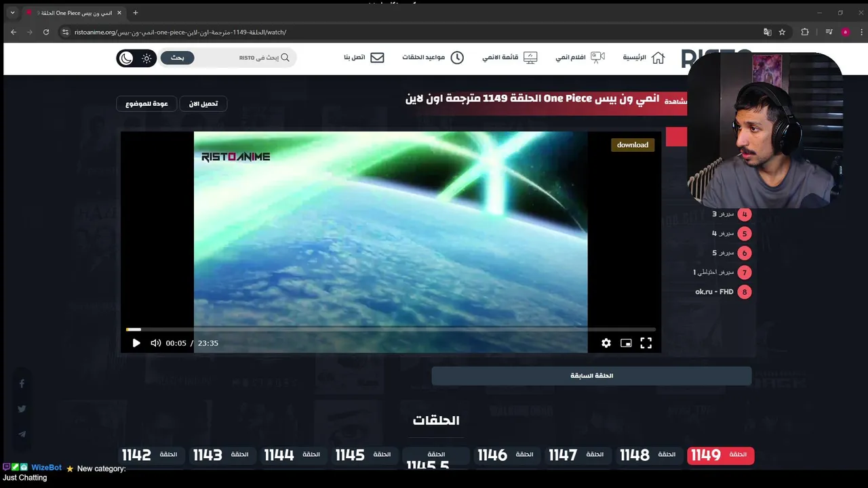Share on Twitter sidebar icon
This screenshot has height=488, width=868.
(22, 409)
